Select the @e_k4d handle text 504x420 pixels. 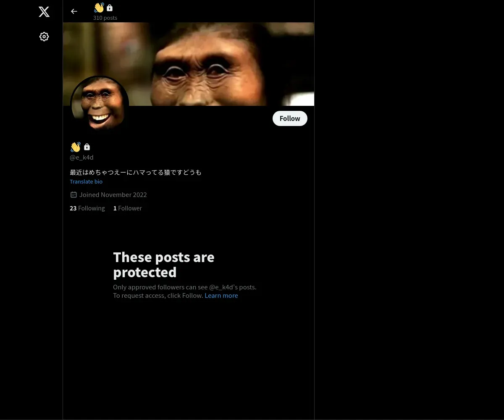81,157
